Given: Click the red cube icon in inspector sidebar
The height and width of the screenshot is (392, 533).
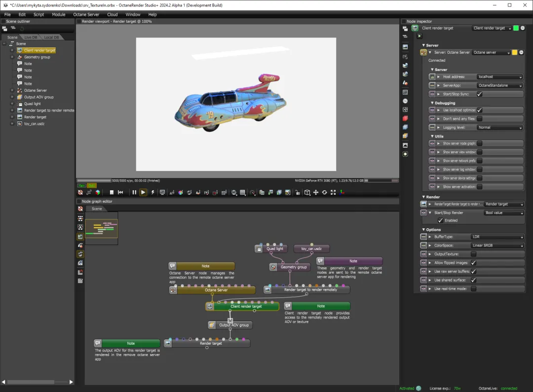Looking at the screenshot, I should [405, 118].
